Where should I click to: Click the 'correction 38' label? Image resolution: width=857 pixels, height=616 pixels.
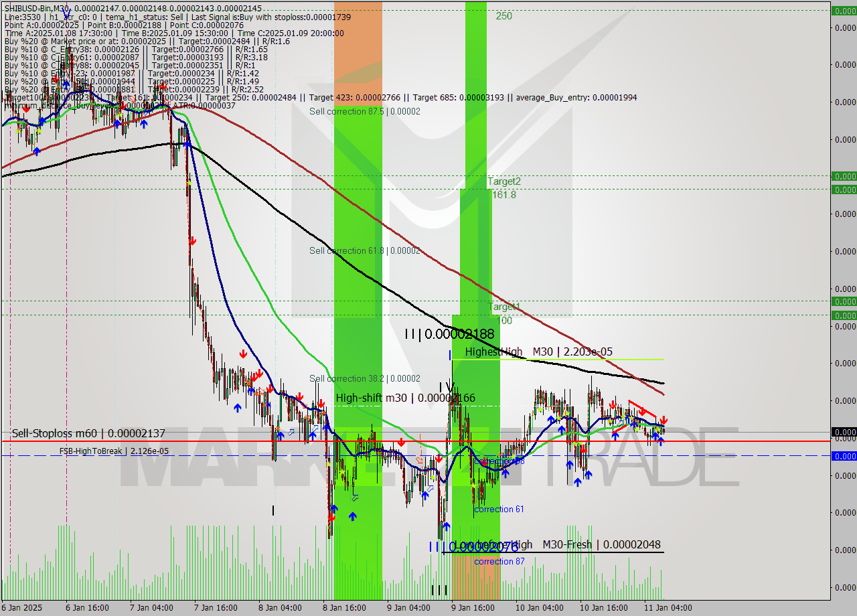pos(499,461)
